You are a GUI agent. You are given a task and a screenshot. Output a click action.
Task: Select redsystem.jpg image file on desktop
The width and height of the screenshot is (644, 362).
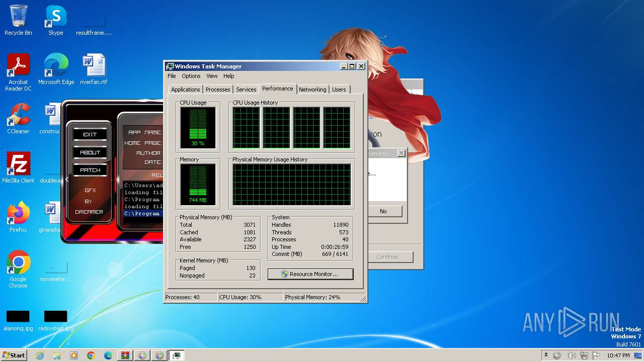(x=55, y=321)
